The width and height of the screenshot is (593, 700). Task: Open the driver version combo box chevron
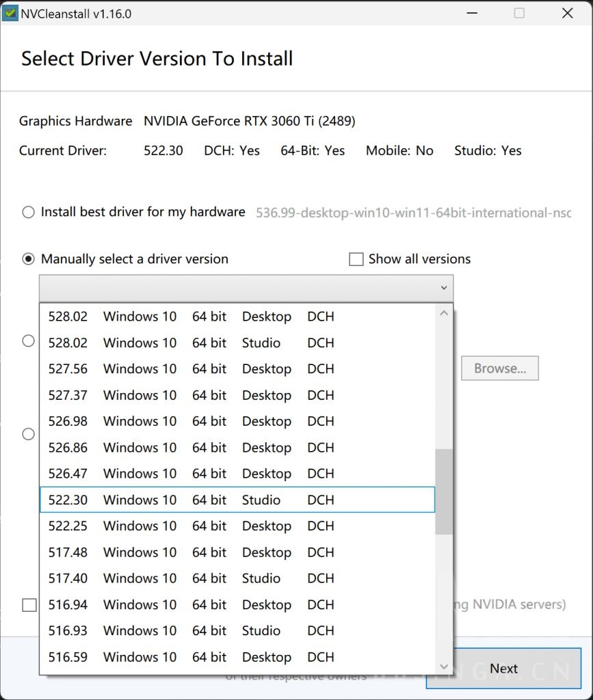(445, 287)
